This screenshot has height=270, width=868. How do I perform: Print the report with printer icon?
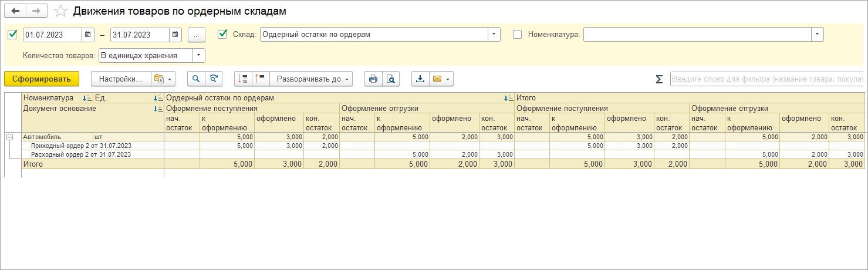point(373,79)
